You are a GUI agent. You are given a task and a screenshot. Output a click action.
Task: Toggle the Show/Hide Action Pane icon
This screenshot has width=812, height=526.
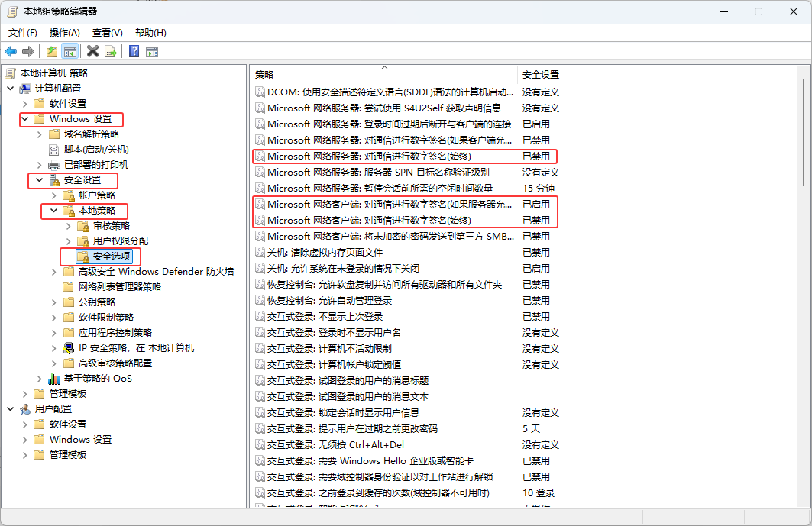click(152, 51)
